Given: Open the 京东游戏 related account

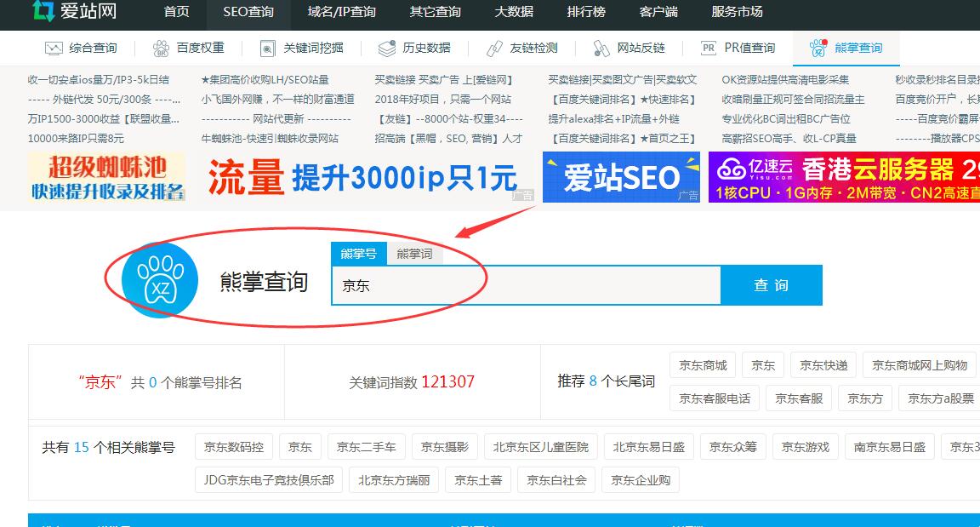Looking at the screenshot, I should point(805,447).
